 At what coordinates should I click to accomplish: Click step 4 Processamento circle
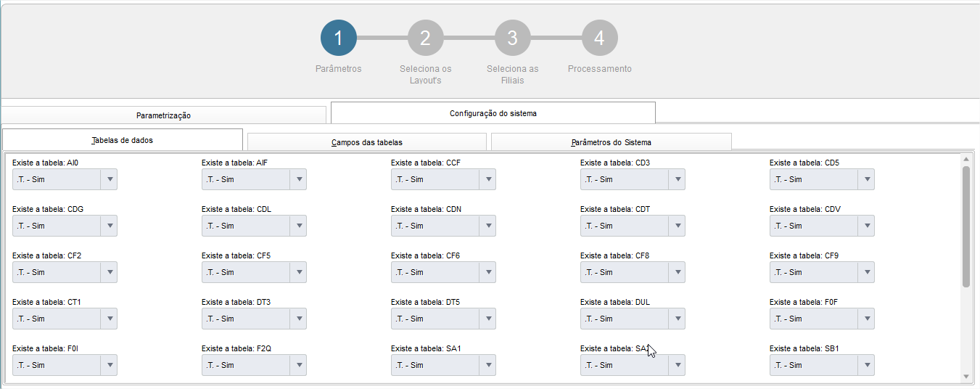click(599, 38)
